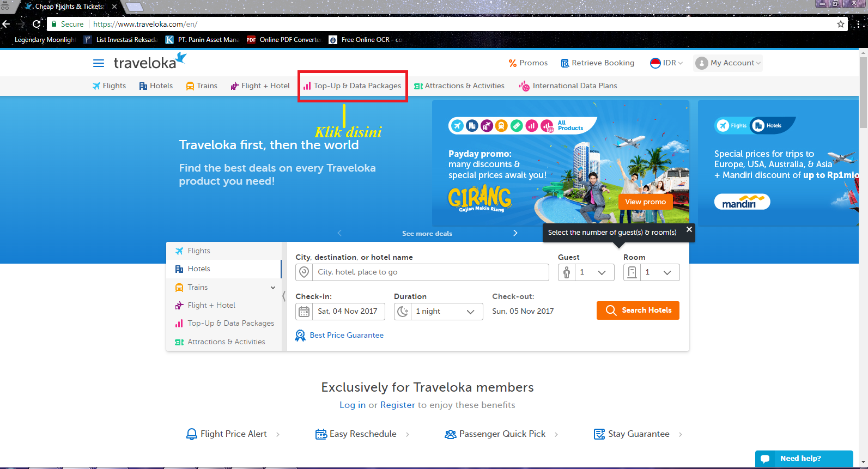Image resolution: width=868 pixels, height=469 pixels.
Task: Select Attractions & Activities in search panel
Action: pyautogui.click(x=223, y=342)
